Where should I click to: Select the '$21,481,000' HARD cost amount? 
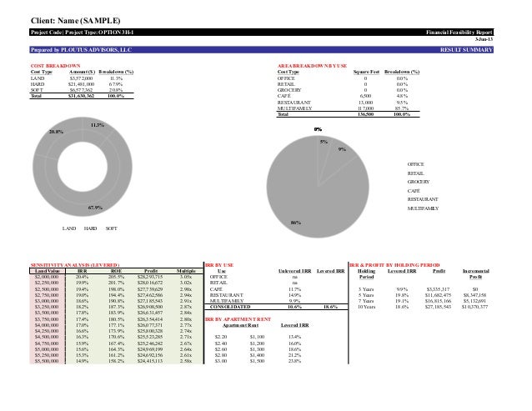[82, 84]
